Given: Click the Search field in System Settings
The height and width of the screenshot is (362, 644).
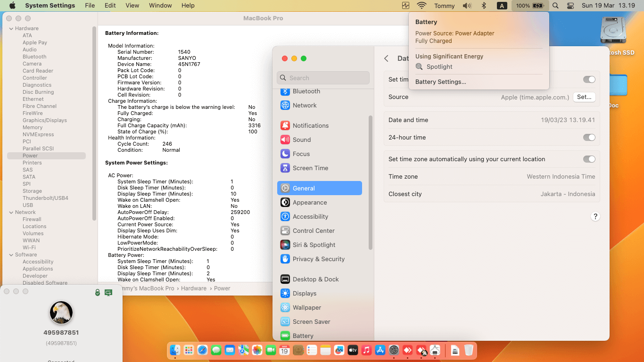Looking at the screenshot, I should (323, 78).
